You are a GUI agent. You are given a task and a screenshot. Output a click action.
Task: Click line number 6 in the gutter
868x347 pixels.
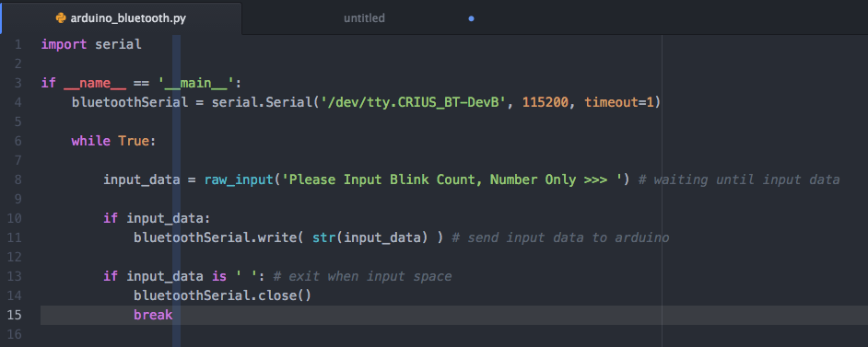(18, 141)
